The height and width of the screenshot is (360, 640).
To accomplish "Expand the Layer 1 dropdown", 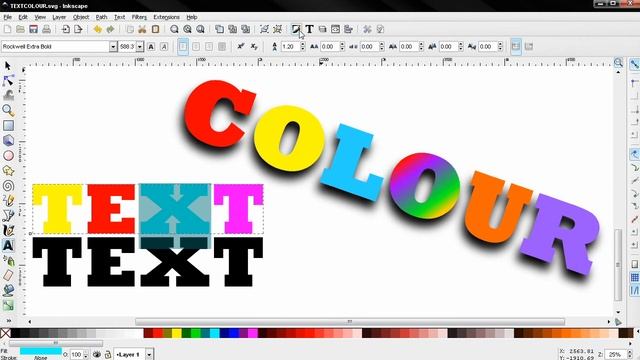I will pos(149,354).
